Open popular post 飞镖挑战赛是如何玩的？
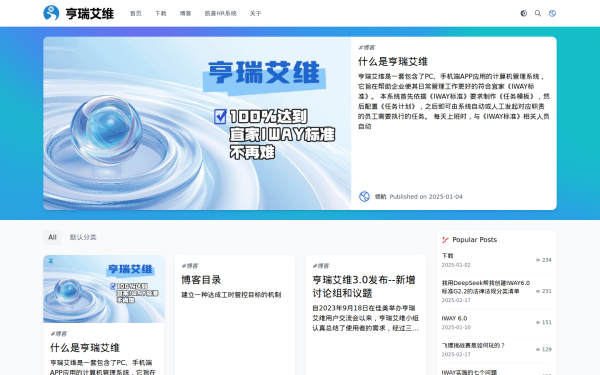The width and height of the screenshot is (600, 375). pos(473,346)
